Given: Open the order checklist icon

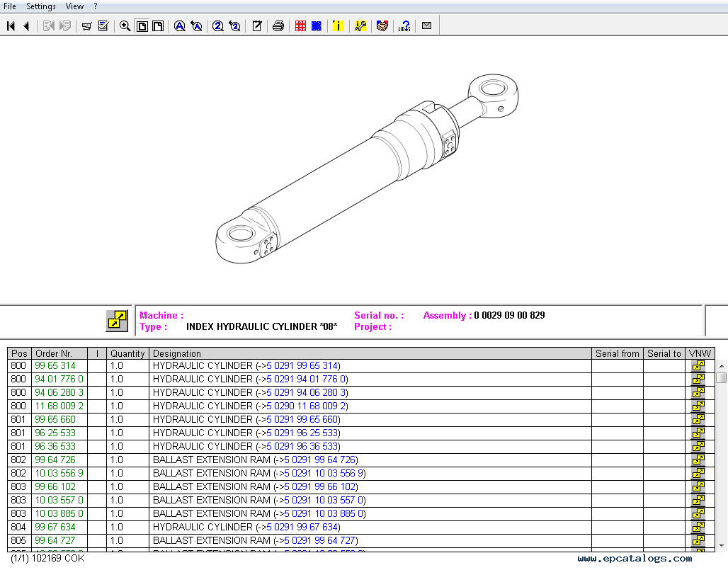Looking at the screenshot, I should (x=103, y=26).
